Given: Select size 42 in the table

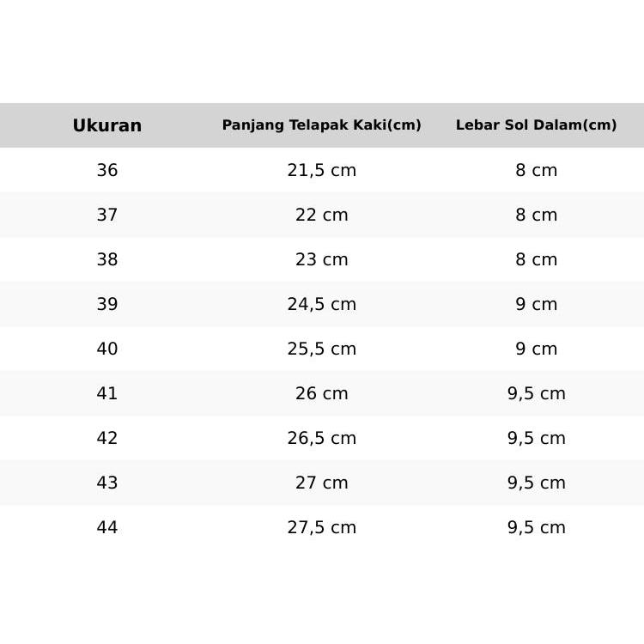Looking at the screenshot, I should [x=107, y=438].
